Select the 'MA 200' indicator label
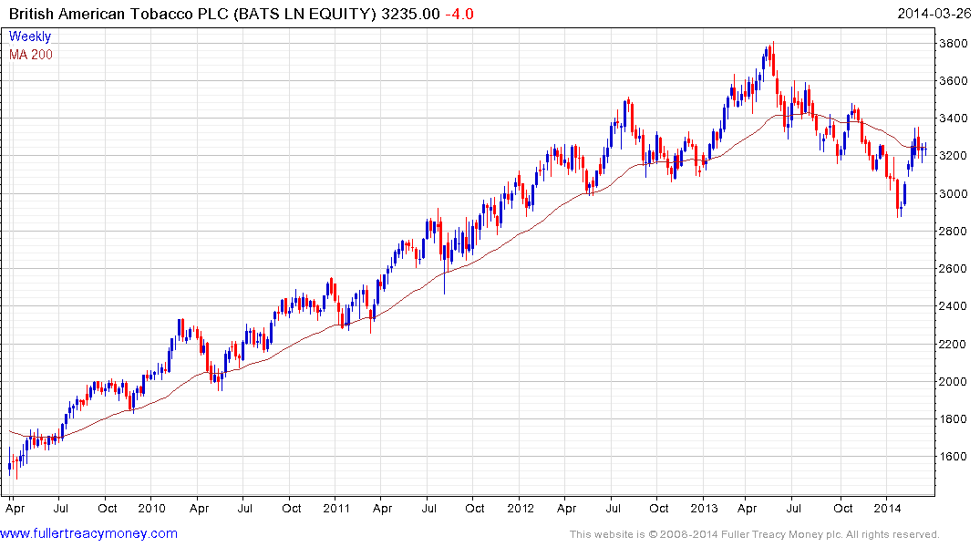This screenshot has width=980, height=547. tap(31, 55)
